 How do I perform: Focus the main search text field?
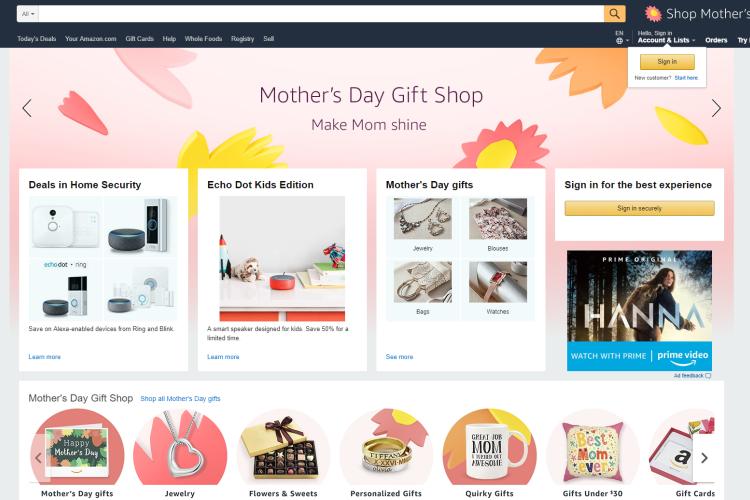(321, 14)
